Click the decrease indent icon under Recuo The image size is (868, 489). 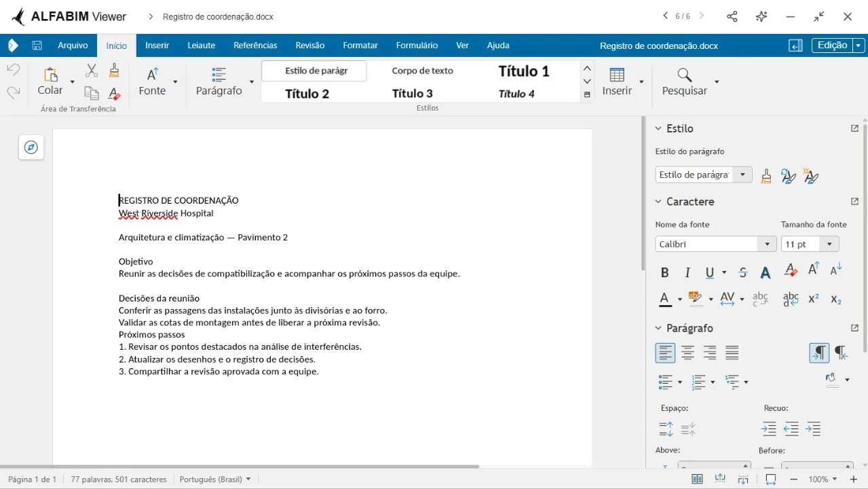pos(791,429)
